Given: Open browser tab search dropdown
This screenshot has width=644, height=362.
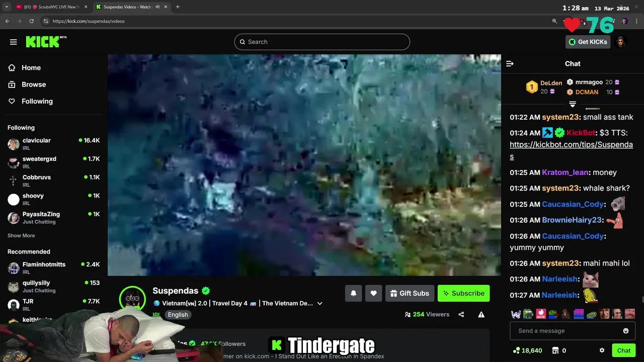Looking at the screenshot, I should [x=6, y=7].
